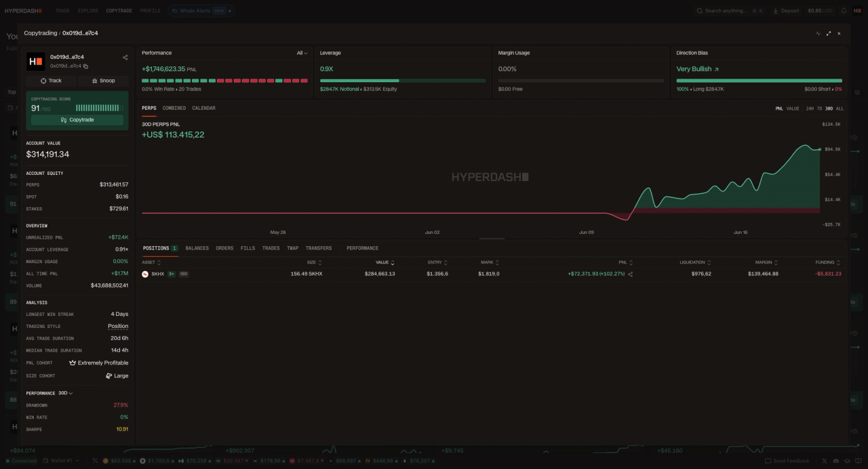
Task: Set chart range to 24H
Action: pyautogui.click(x=810, y=108)
